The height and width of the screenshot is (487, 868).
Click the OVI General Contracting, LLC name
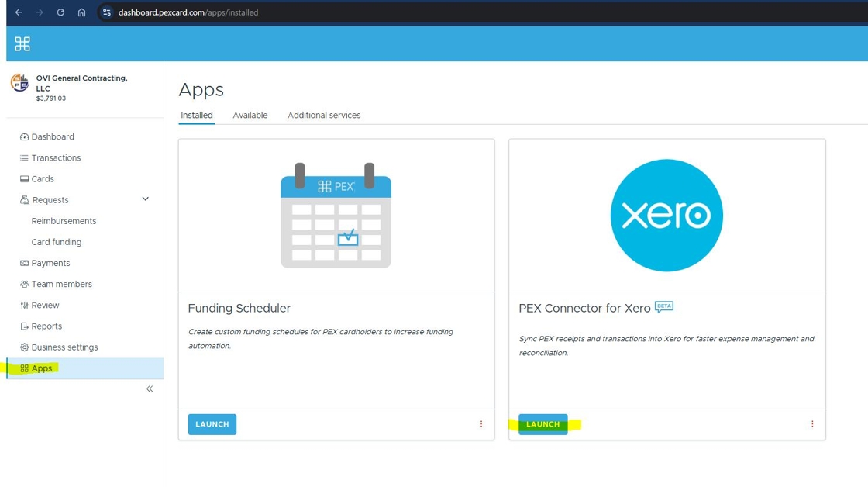[82, 83]
